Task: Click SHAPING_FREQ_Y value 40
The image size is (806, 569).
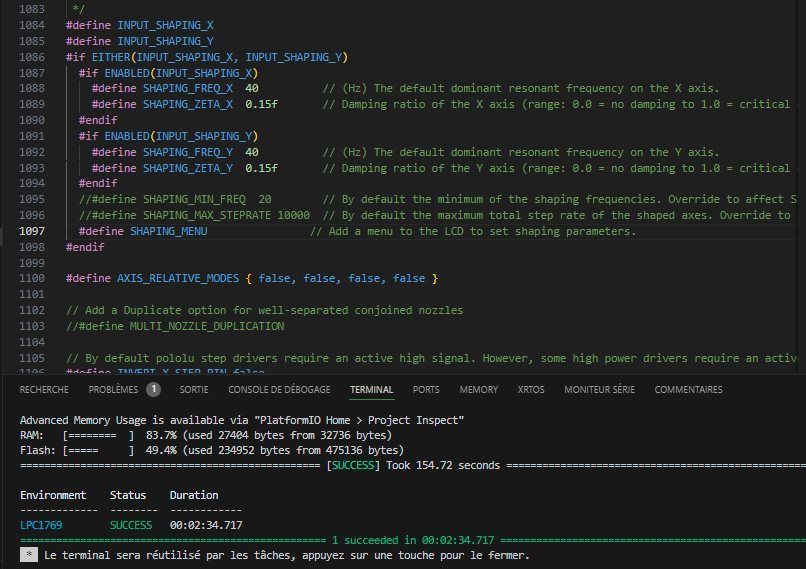Action: pos(252,152)
